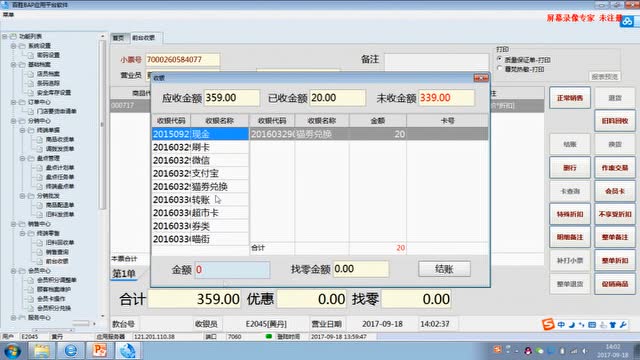Viewport: 640px width, 360px height.
Task: Open the Windows Start orb
Action: coord(12,351)
